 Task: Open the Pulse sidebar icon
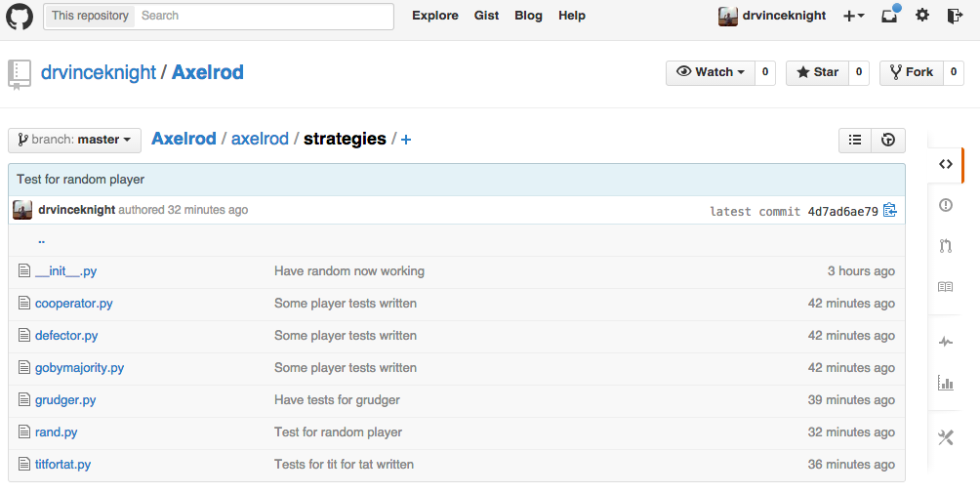pos(946,342)
